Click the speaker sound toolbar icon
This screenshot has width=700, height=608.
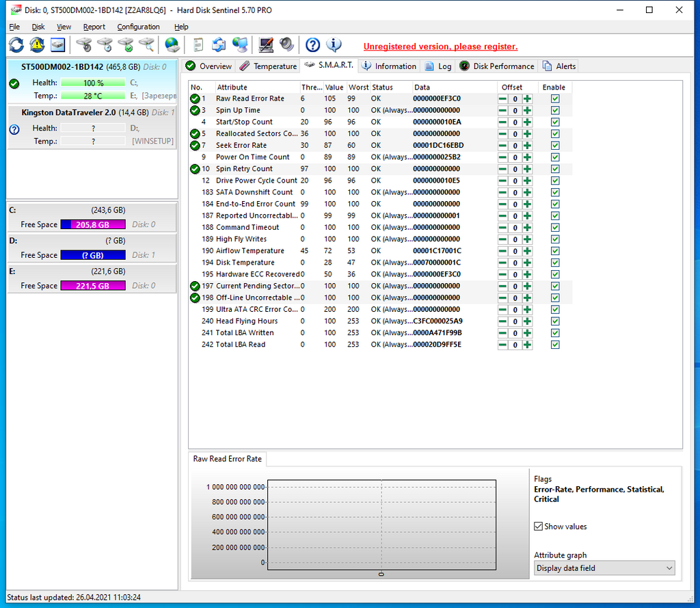(x=286, y=45)
